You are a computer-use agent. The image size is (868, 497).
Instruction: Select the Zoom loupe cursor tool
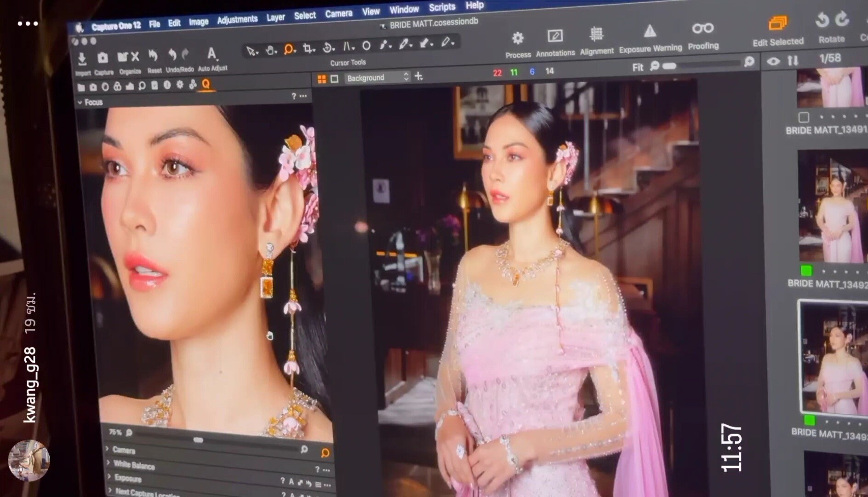(290, 49)
